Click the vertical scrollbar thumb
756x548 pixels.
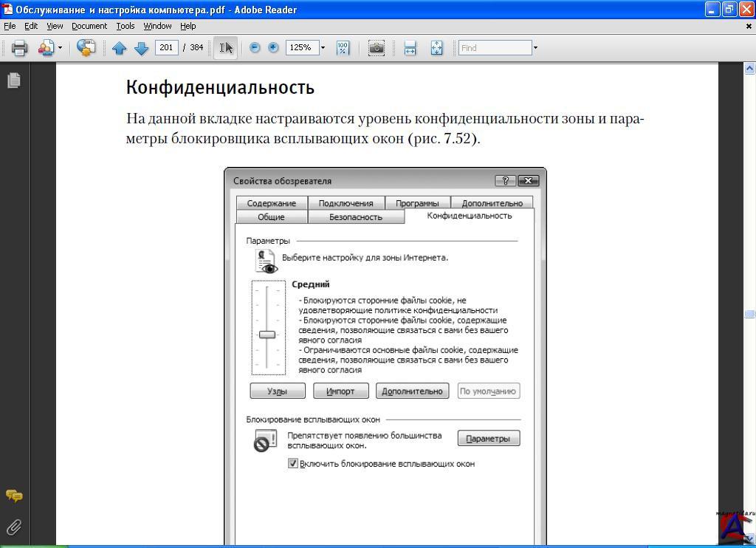tap(749, 314)
